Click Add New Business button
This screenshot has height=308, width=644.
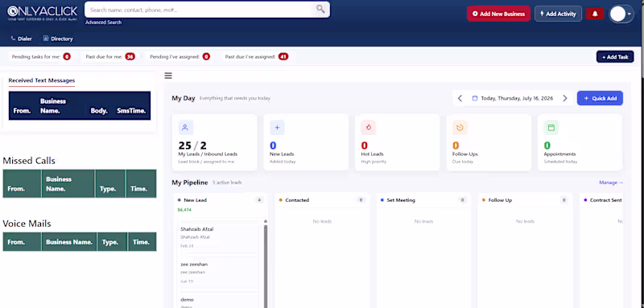[498, 14]
